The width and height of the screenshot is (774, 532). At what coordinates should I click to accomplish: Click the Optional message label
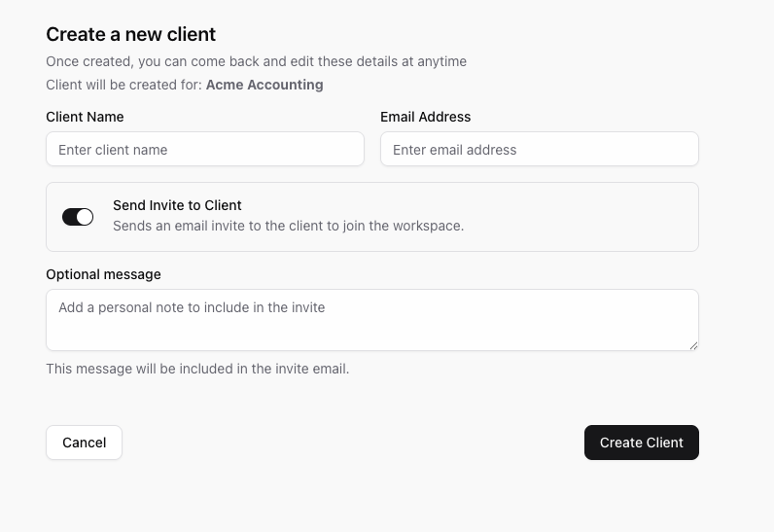coord(103,274)
